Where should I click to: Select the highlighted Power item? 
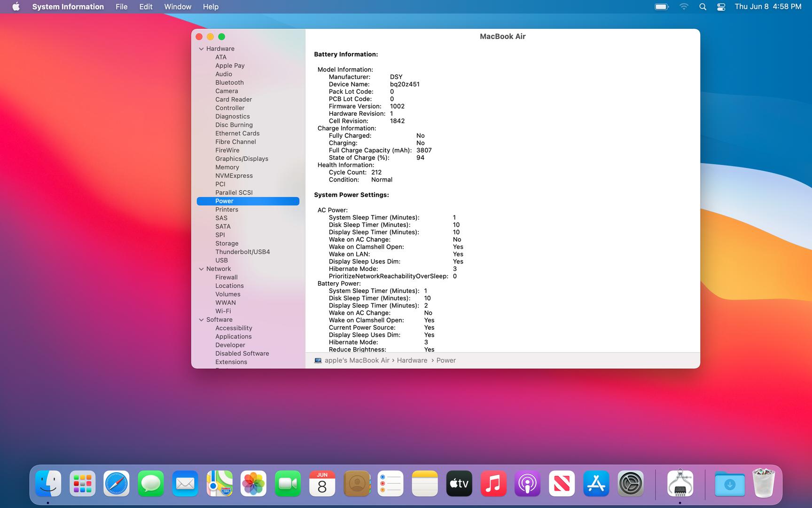[248, 201]
